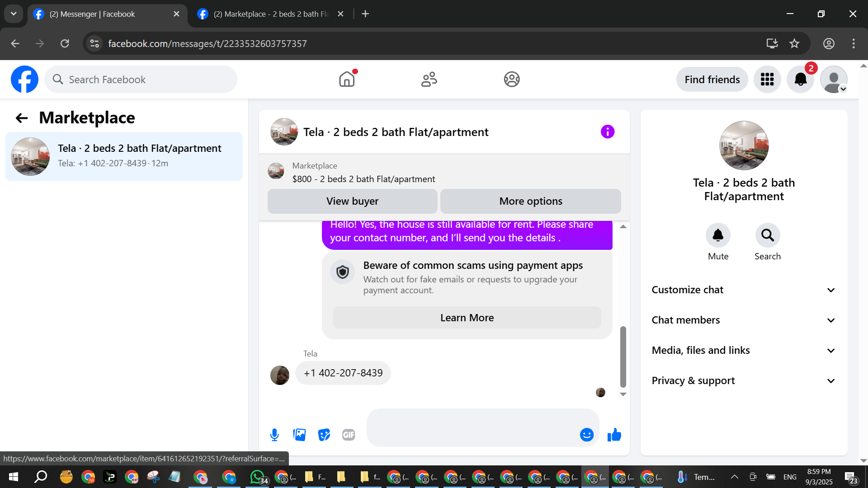Click the address bar URL
The image size is (868, 488).
208,43
